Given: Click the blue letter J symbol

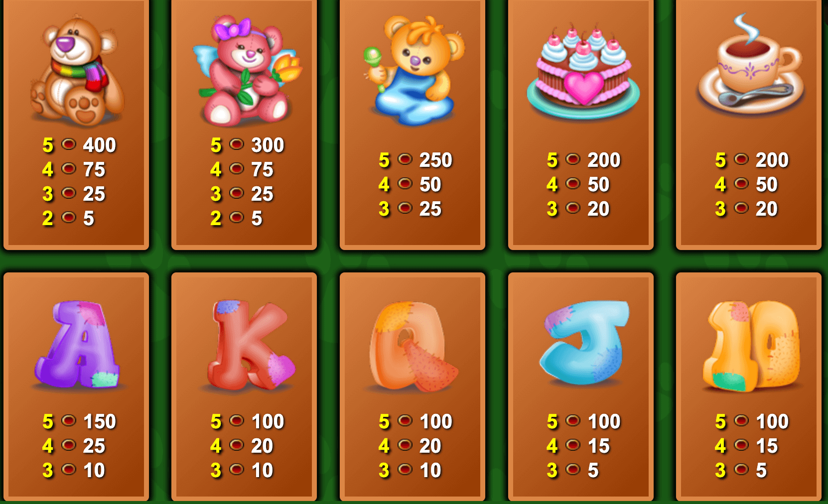Looking at the screenshot, I should (584, 343).
